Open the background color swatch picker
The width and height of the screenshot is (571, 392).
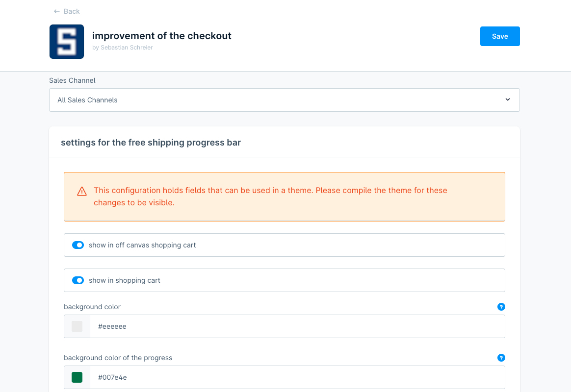77,326
